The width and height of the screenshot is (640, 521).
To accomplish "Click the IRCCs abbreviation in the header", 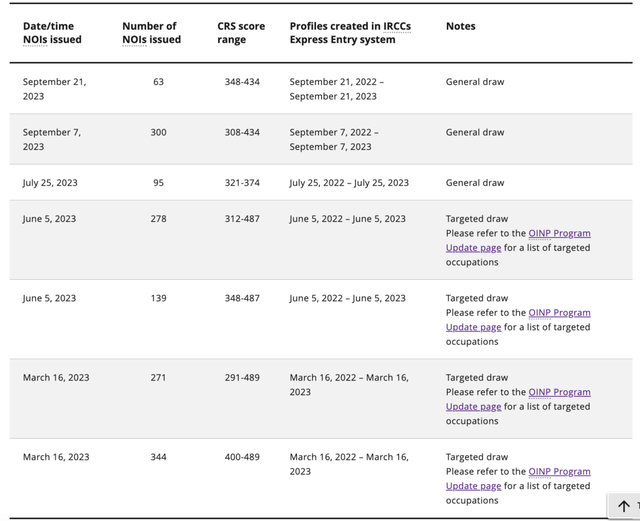I will click(397, 26).
